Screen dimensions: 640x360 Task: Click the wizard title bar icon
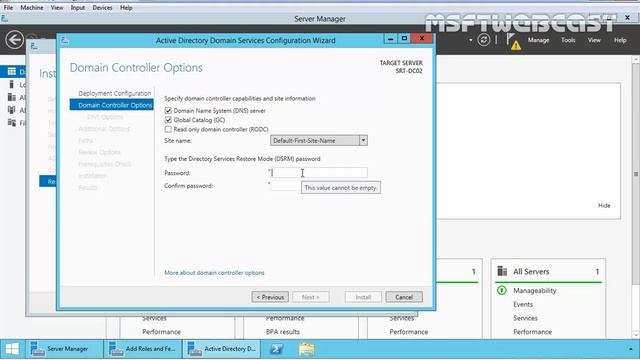point(64,40)
